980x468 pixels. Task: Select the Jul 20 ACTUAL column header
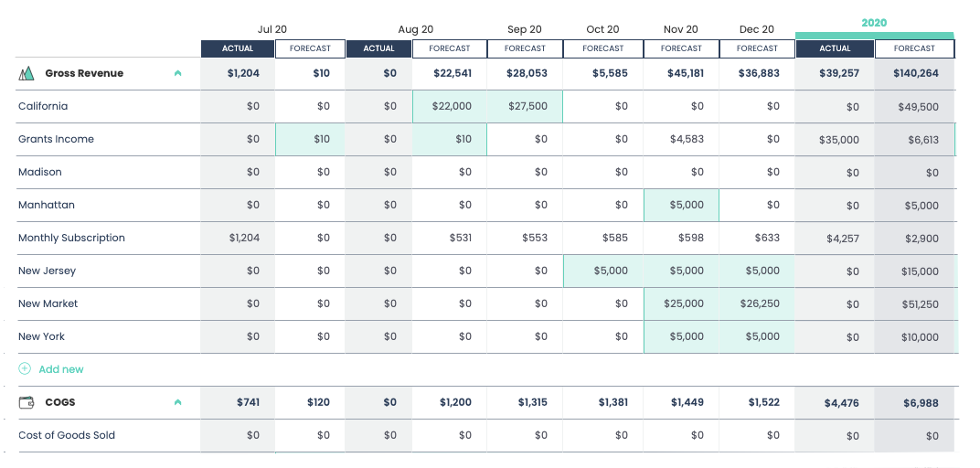click(237, 48)
